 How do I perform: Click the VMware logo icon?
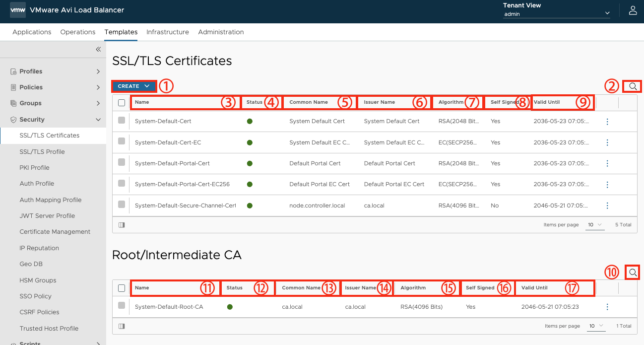pos(18,10)
